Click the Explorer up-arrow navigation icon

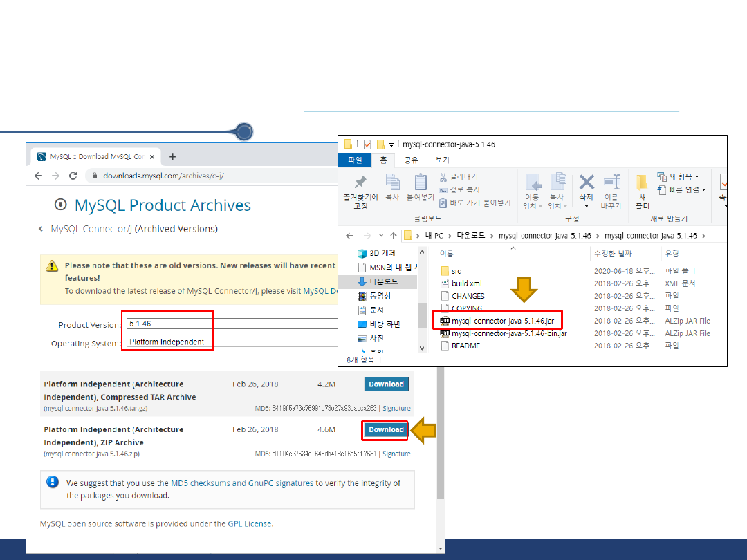393,235
